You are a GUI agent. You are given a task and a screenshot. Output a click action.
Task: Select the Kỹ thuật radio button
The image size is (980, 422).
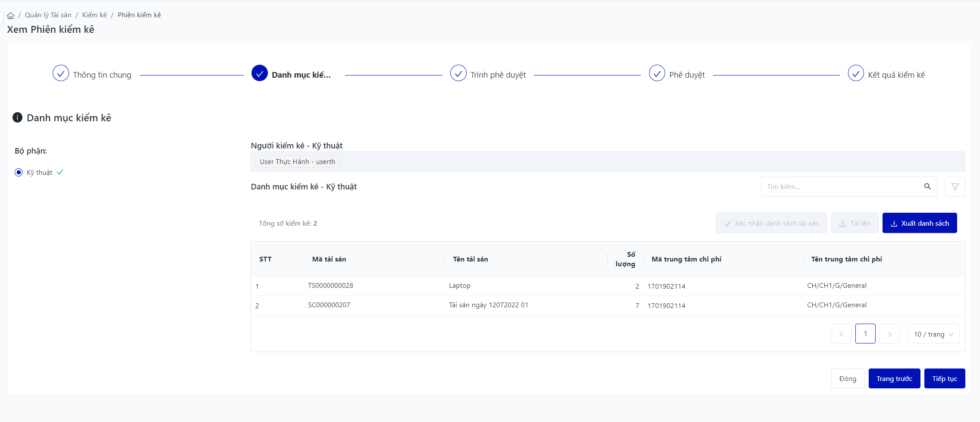point(19,173)
